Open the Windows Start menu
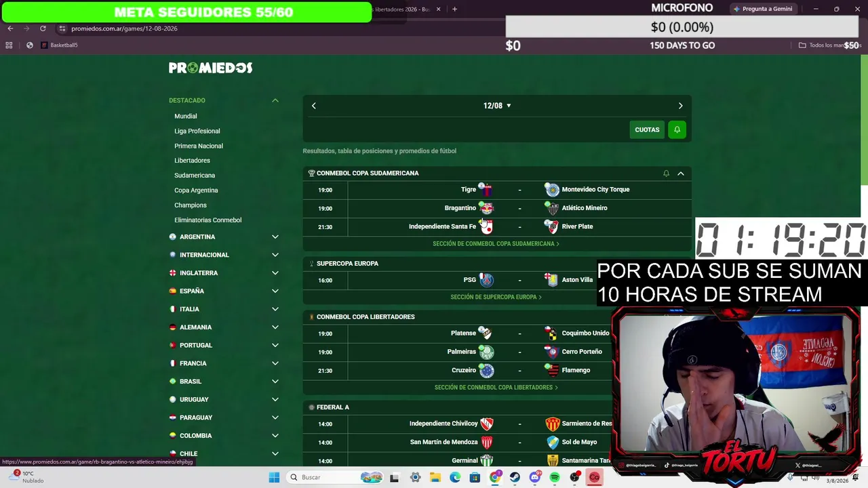This screenshot has width=868, height=488. coord(274,477)
